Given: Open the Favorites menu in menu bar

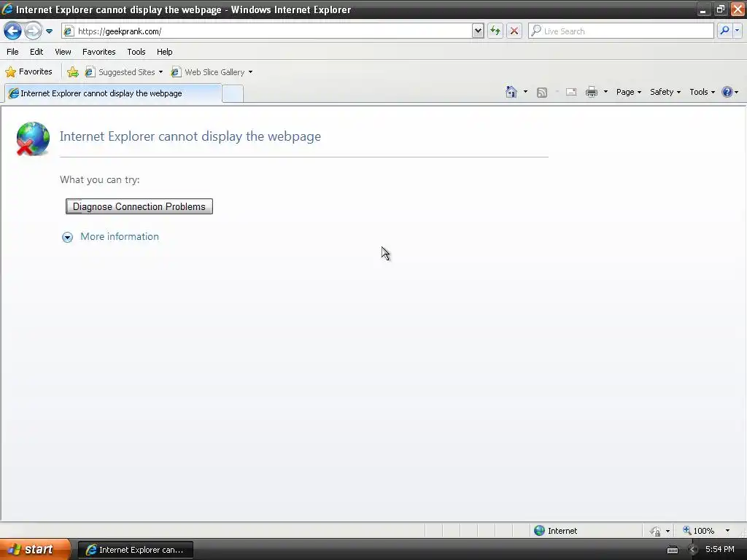Looking at the screenshot, I should 98,52.
